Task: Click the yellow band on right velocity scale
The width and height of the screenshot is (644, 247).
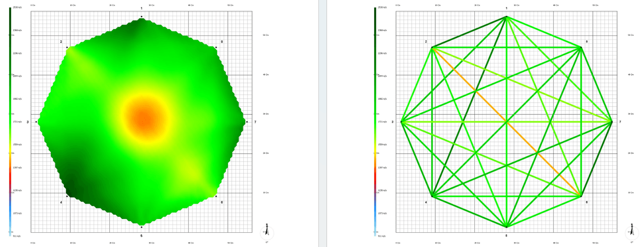Action: (375, 152)
